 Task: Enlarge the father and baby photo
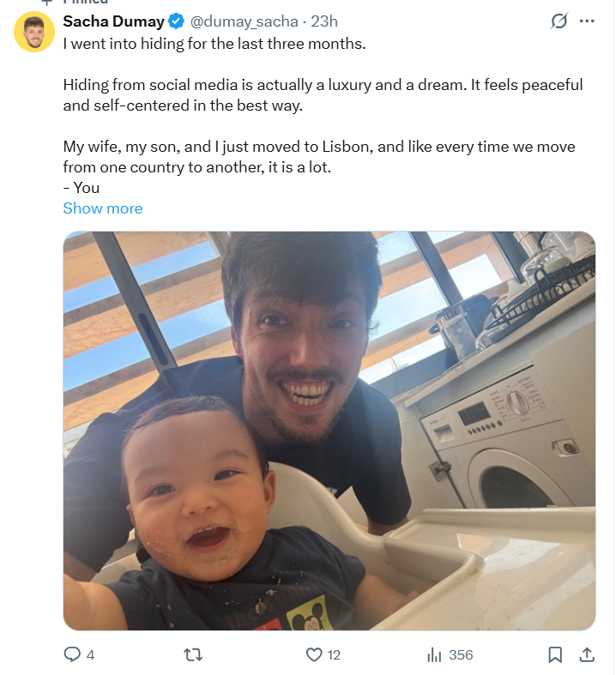(329, 431)
